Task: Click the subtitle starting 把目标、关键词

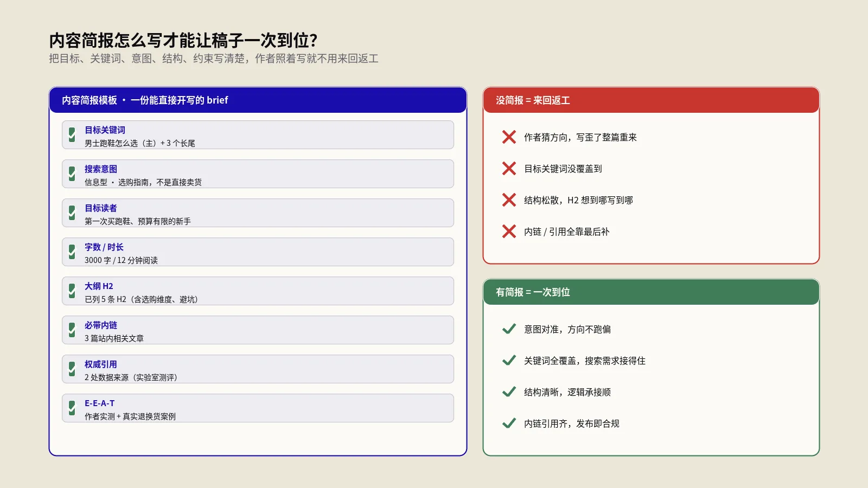Action: coord(214,59)
